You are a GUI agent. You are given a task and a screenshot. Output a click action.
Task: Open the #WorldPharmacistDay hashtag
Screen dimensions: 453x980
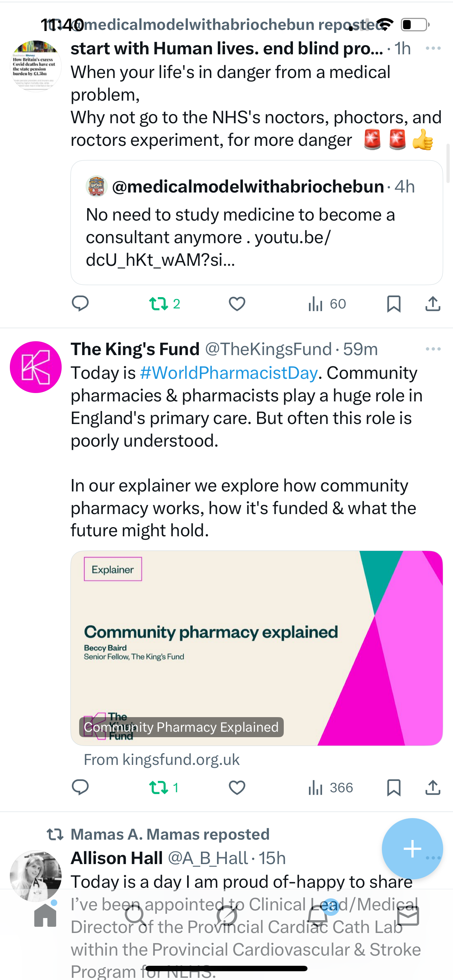[x=229, y=373]
